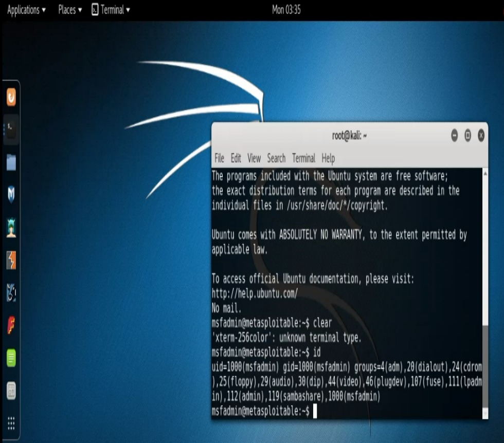This screenshot has height=443, width=504.
Task: Launch the red F Faraday icon
Action: (11, 325)
